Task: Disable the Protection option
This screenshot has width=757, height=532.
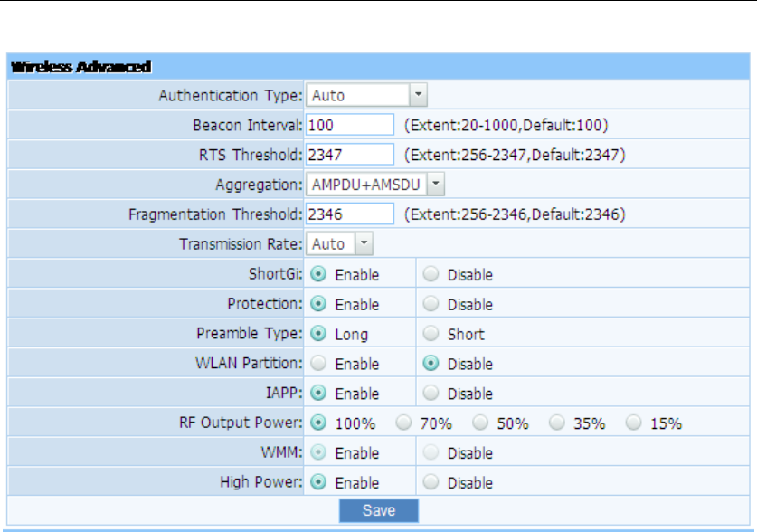Action: [431, 304]
